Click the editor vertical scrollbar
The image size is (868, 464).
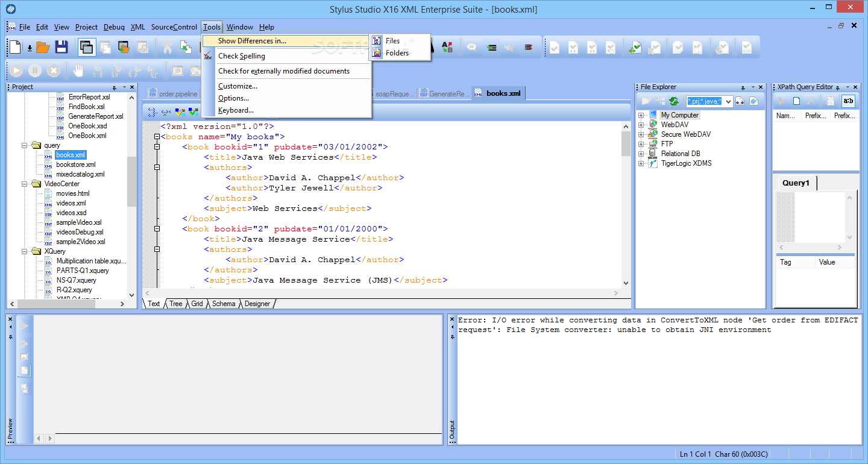[x=626, y=205]
